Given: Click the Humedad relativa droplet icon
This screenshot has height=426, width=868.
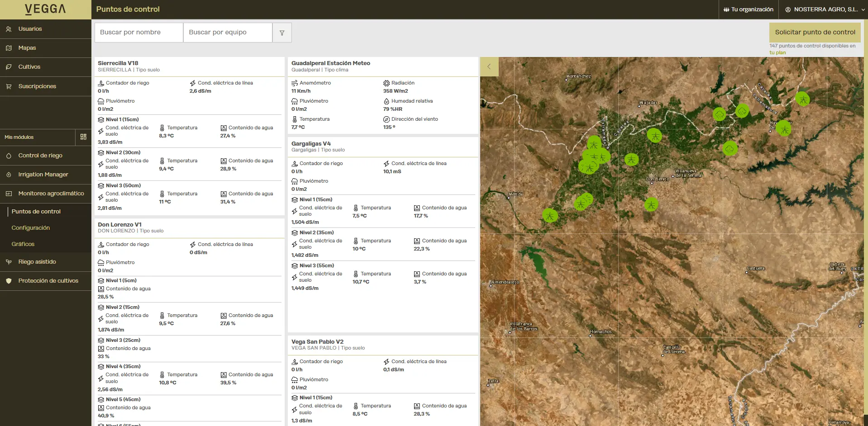Looking at the screenshot, I should click(x=386, y=101).
